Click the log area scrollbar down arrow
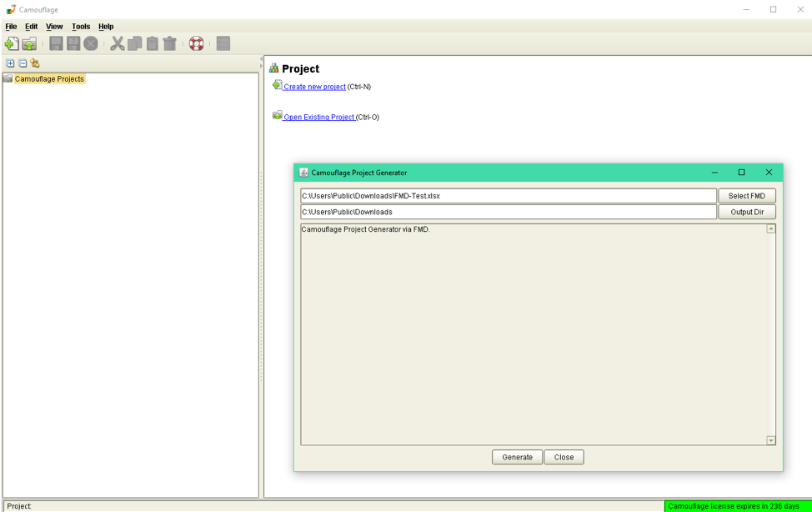This screenshot has width=812, height=512. point(771,440)
